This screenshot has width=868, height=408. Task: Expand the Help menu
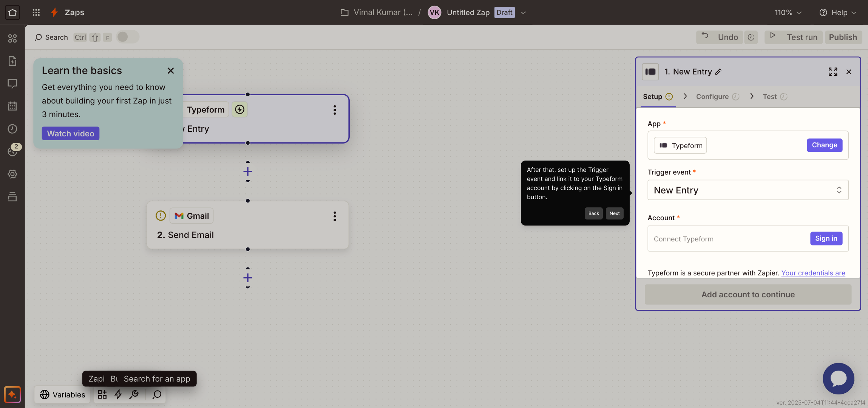click(x=838, y=12)
